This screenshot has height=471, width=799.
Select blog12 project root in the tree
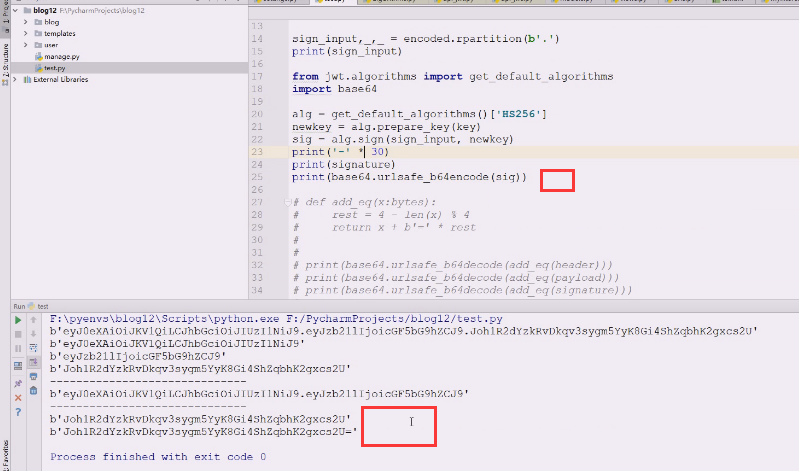pyautogui.click(x=45, y=10)
